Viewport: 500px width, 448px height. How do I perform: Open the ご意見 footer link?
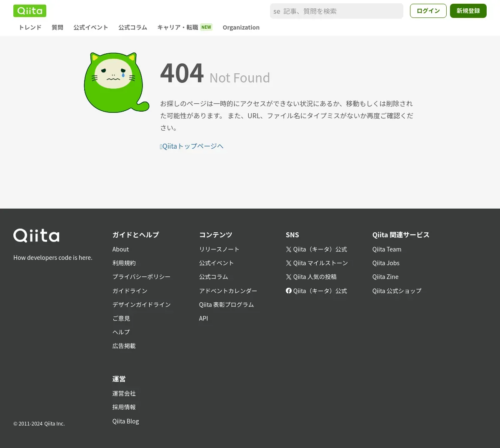click(x=121, y=319)
